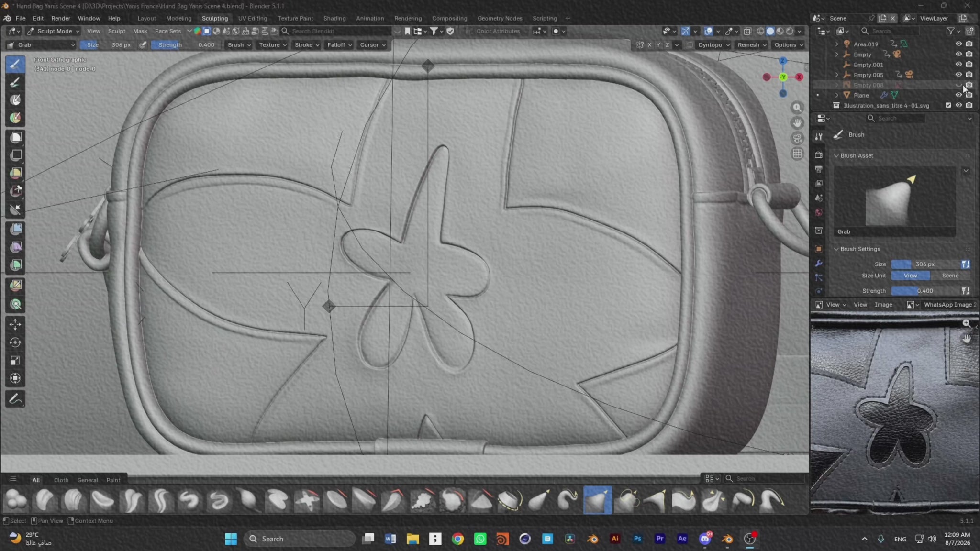This screenshot has width=980, height=551.
Task: Open the Remesh dropdown
Action: pyautogui.click(x=751, y=45)
